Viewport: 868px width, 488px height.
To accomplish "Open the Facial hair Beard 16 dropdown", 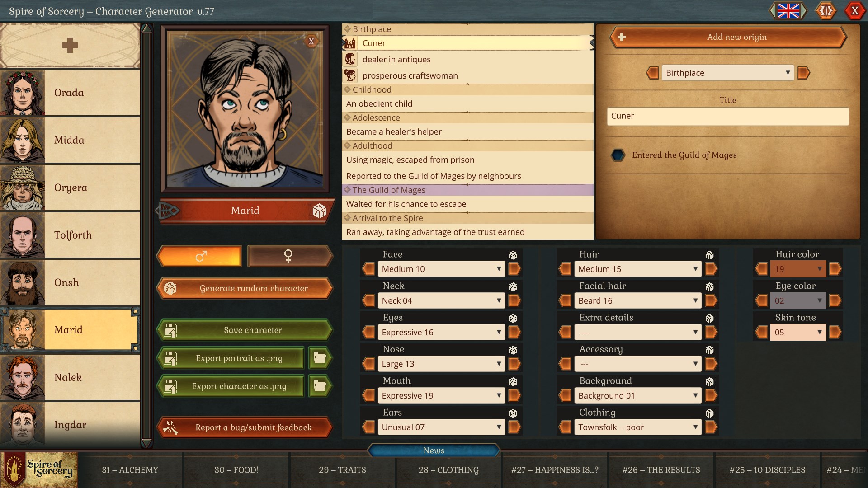I will click(x=637, y=300).
